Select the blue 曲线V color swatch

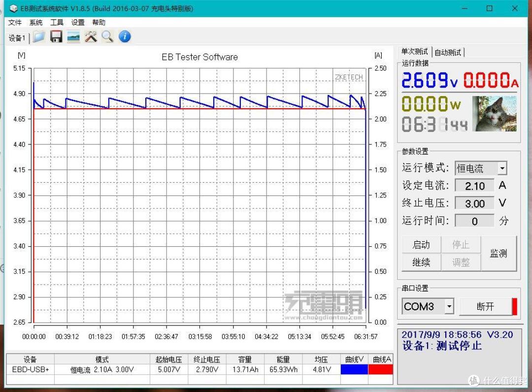[x=354, y=370]
